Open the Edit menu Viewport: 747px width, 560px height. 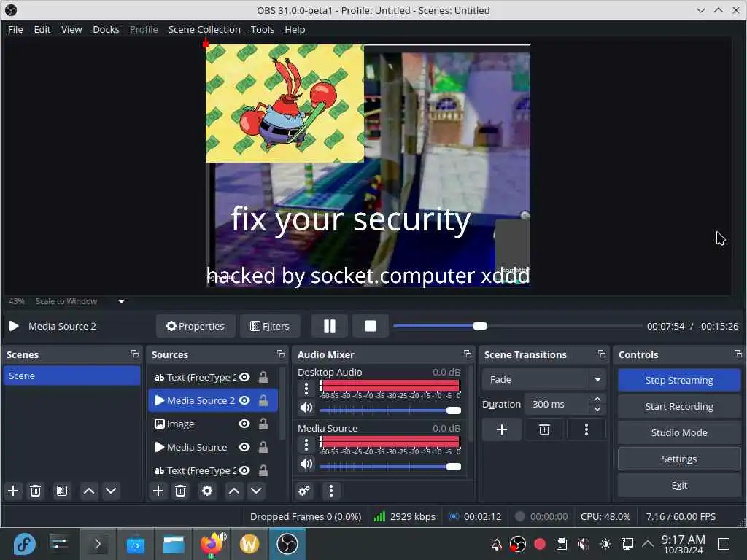(x=42, y=29)
